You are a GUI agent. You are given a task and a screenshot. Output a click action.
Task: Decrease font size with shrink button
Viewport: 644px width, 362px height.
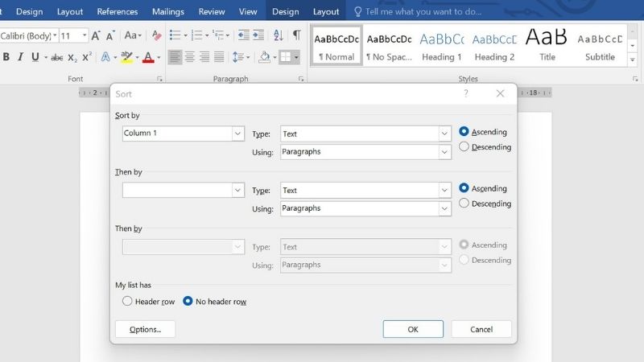[x=110, y=35]
